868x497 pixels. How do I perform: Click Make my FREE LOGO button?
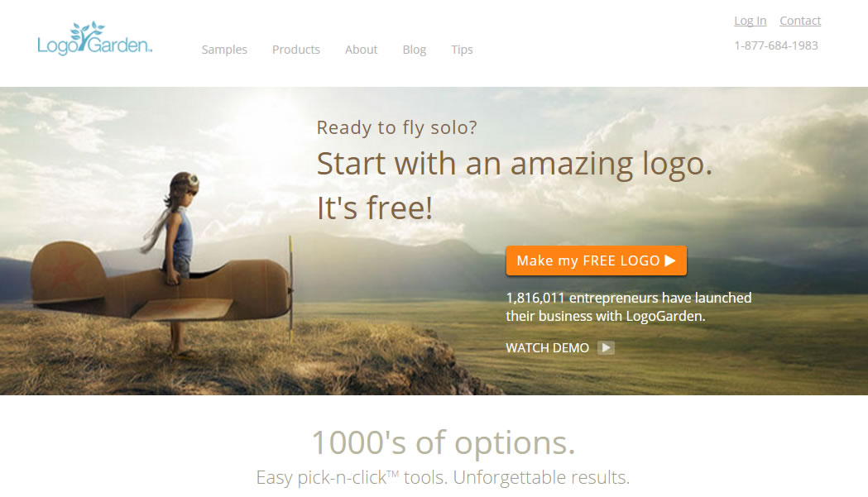point(597,260)
